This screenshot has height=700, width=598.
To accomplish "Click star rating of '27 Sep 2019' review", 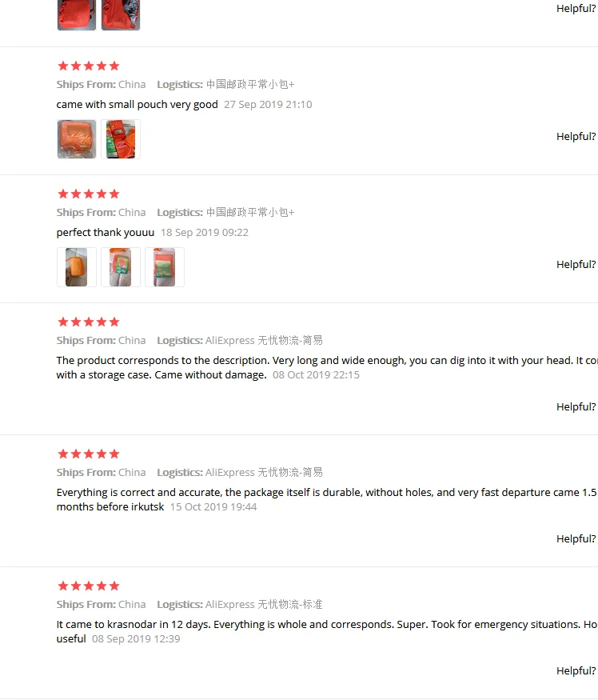I will [x=89, y=66].
